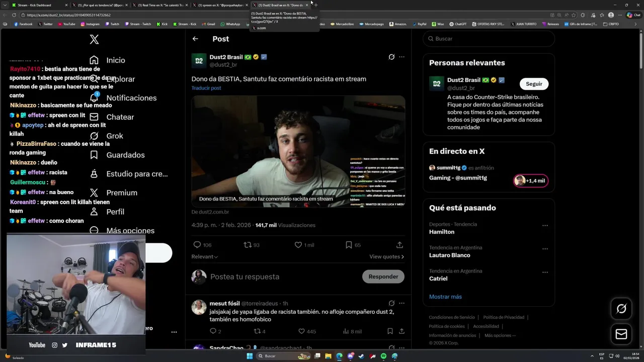
Task: Open the De dust2.com.br source link
Action: pyautogui.click(x=210, y=212)
